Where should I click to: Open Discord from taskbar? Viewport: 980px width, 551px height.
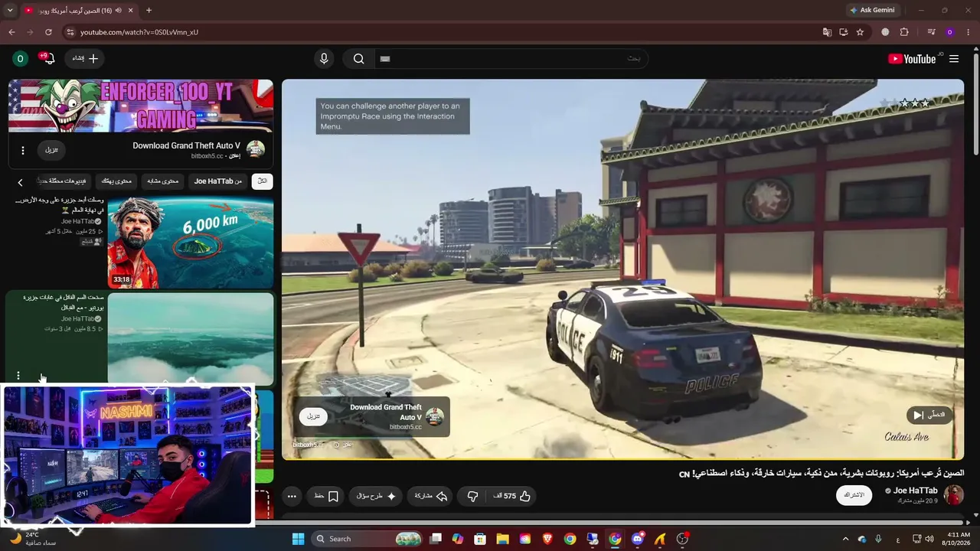(637, 539)
